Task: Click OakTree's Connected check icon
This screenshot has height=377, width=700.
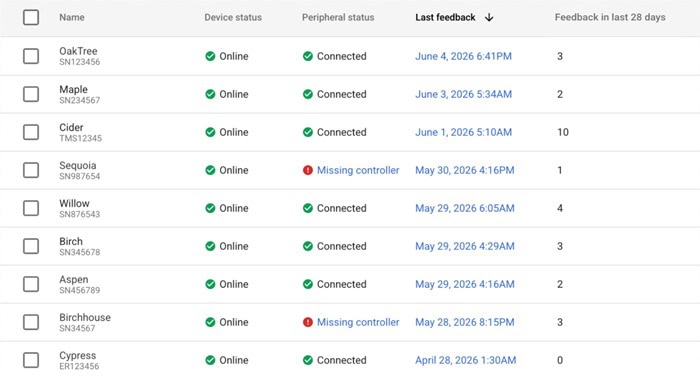Action: pyautogui.click(x=308, y=56)
